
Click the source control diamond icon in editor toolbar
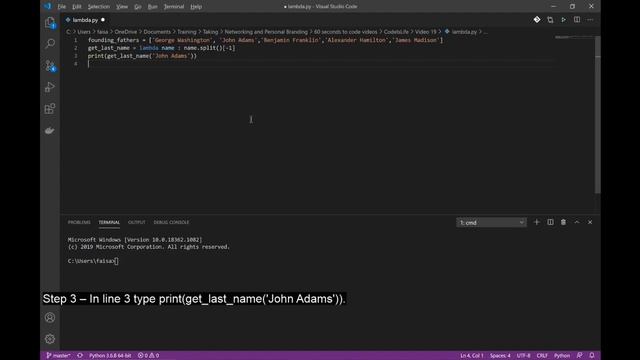(x=537, y=20)
